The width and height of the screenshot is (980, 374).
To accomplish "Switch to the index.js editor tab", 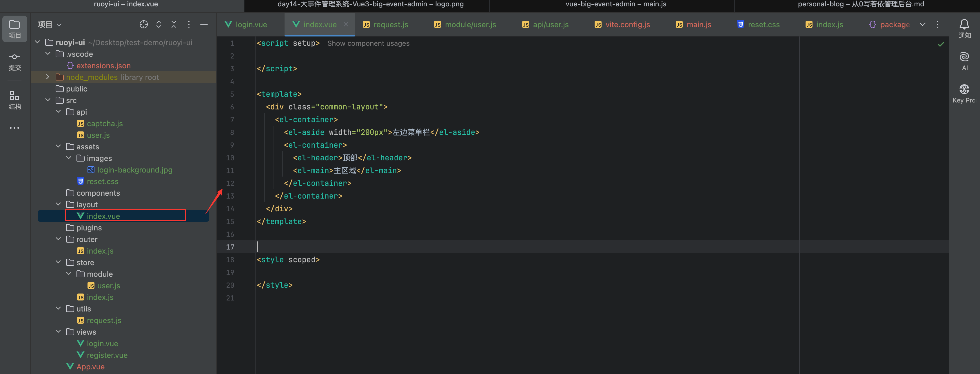I will pyautogui.click(x=824, y=24).
